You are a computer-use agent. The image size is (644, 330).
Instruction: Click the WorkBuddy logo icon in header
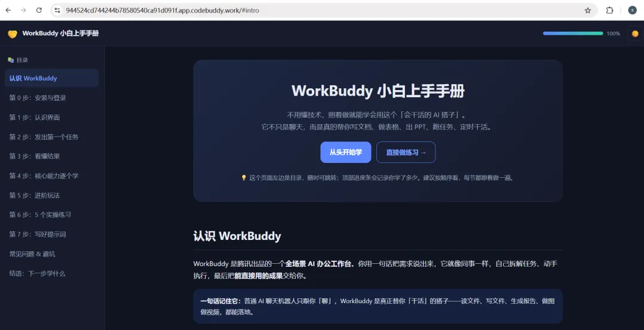13,33
